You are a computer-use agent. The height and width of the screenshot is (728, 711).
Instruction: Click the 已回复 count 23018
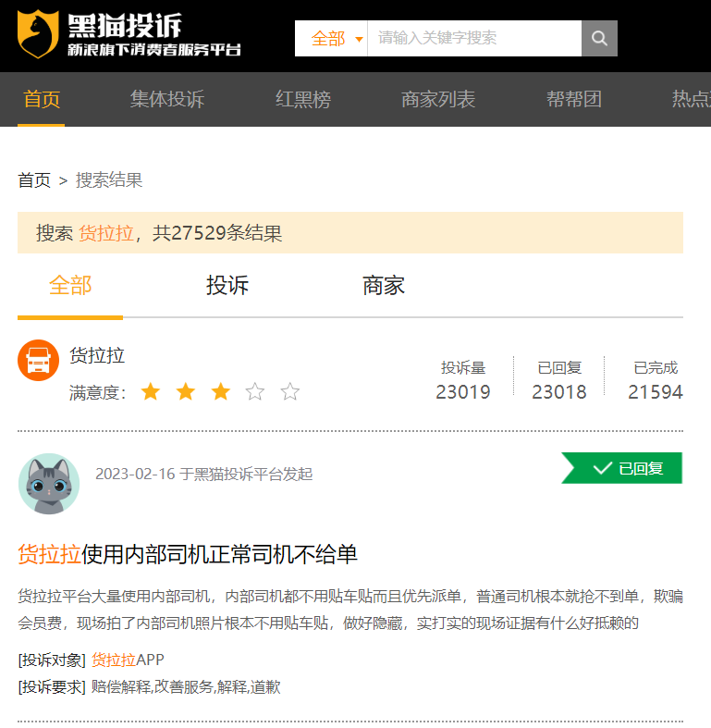[x=559, y=392]
